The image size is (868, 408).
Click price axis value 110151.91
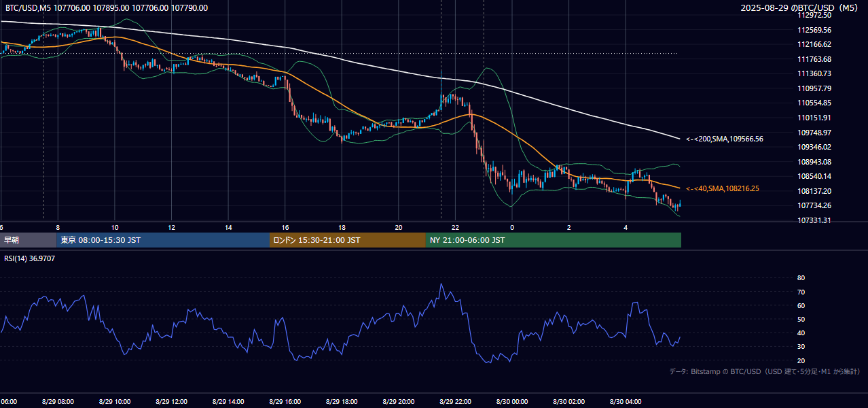pos(814,118)
